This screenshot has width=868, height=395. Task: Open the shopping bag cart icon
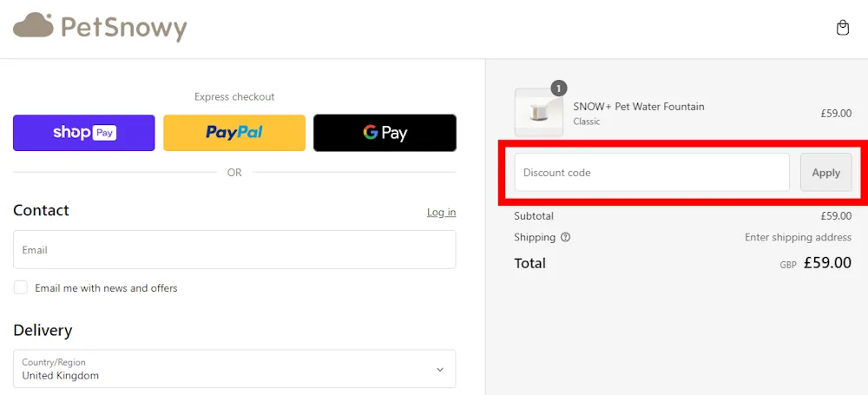click(x=842, y=28)
